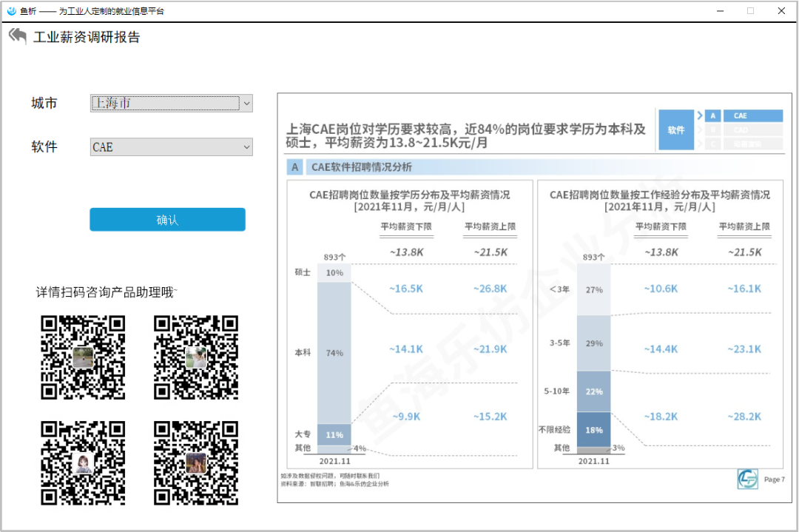Click the ~10.6K salary value
This screenshot has width=799, height=532.
click(x=661, y=289)
